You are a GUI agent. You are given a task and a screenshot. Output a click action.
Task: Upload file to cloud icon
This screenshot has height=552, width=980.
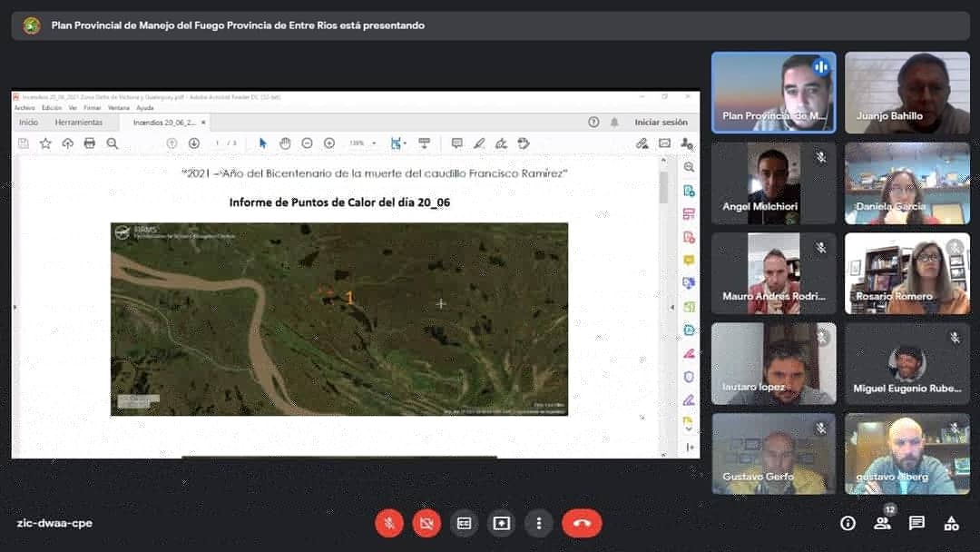pyautogui.click(x=67, y=143)
